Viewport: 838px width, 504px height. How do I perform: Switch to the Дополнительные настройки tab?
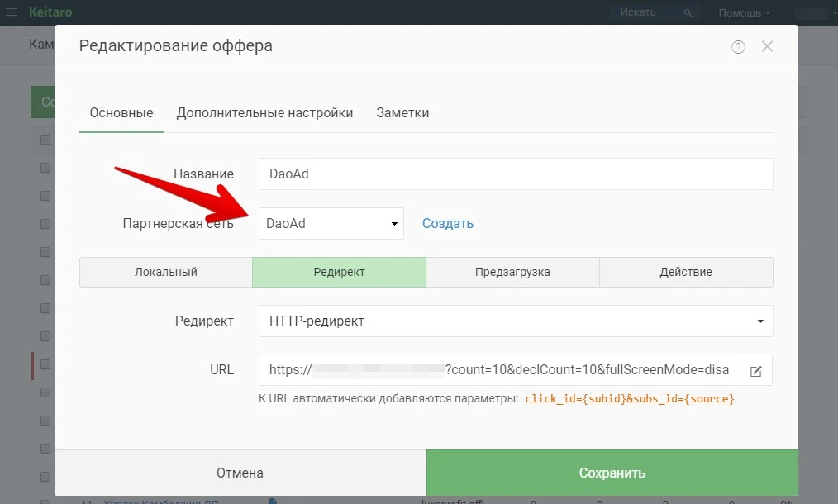click(x=264, y=112)
